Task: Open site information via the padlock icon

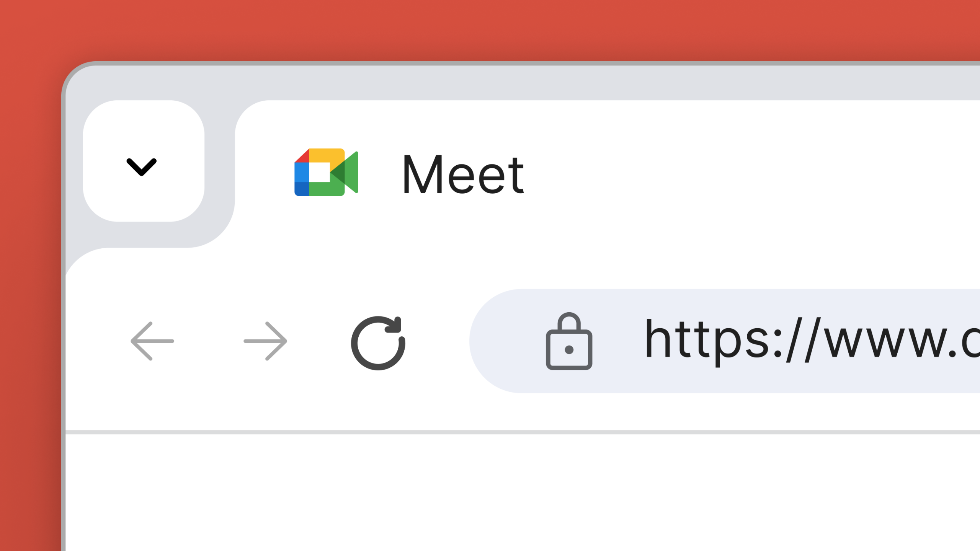Action: point(569,342)
